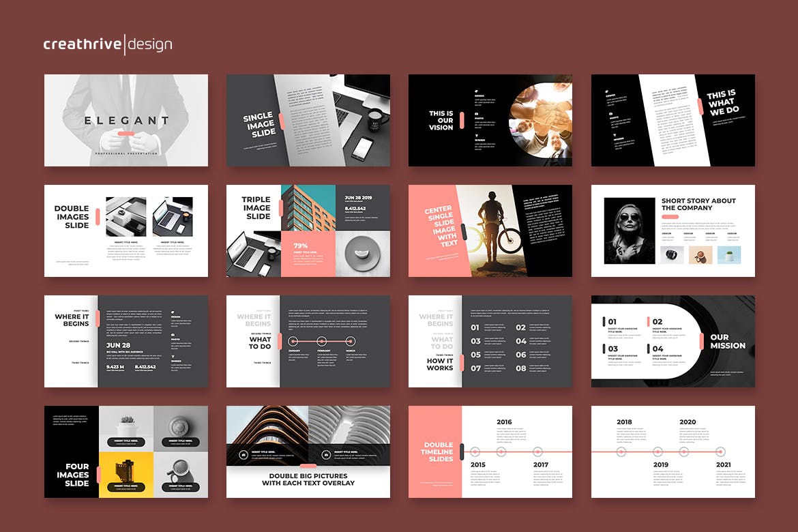798x532 pixels.
Task: Open the Elegant title slide thumbnail
Action: [x=126, y=120]
